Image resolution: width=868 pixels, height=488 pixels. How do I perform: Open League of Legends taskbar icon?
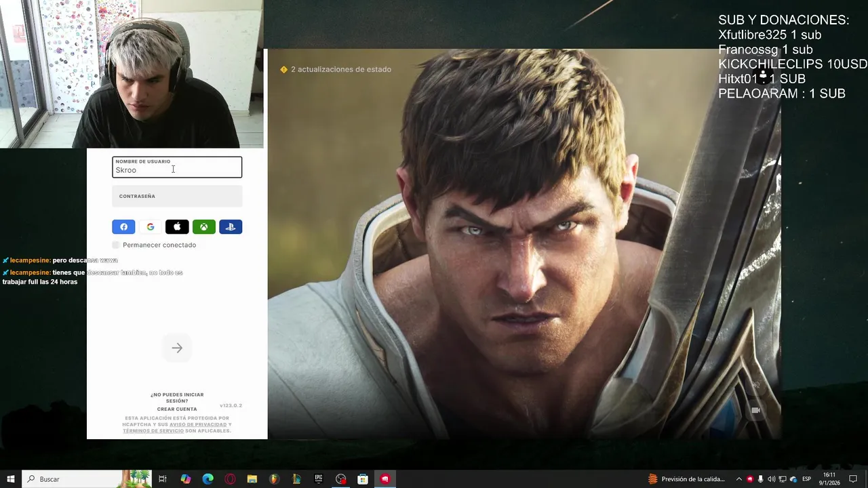click(296, 479)
